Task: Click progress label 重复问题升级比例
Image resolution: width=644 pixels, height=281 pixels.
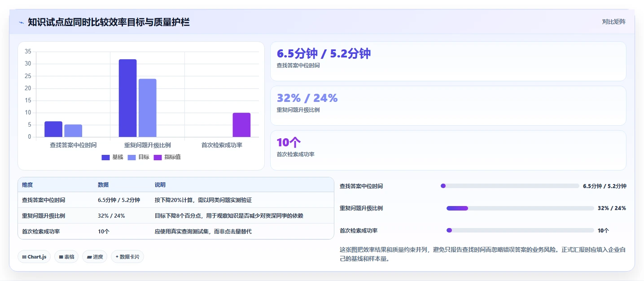Action: click(x=361, y=208)
